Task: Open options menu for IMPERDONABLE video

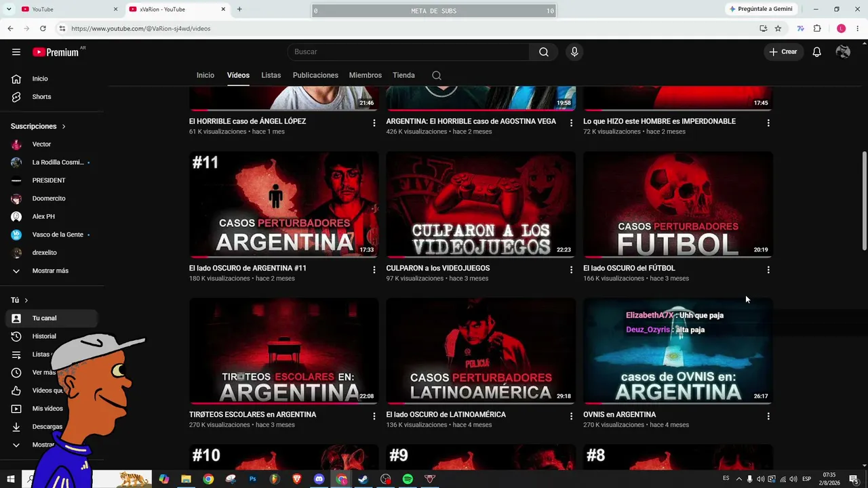Action: tap(768, 123)
